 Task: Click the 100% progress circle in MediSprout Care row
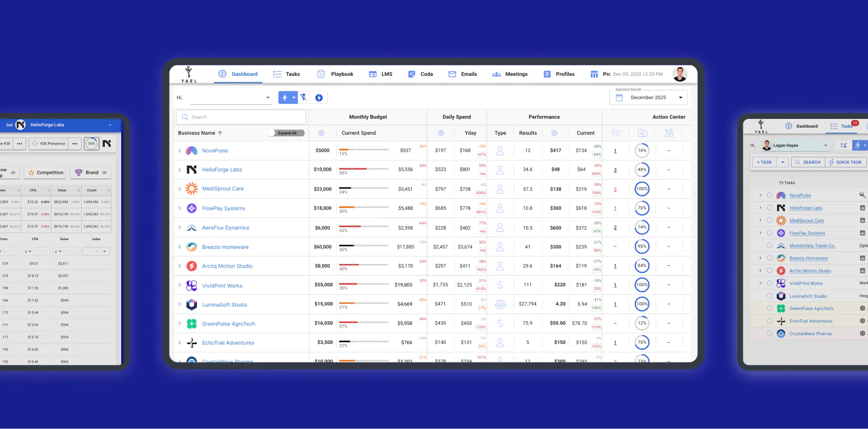(642, 189)
